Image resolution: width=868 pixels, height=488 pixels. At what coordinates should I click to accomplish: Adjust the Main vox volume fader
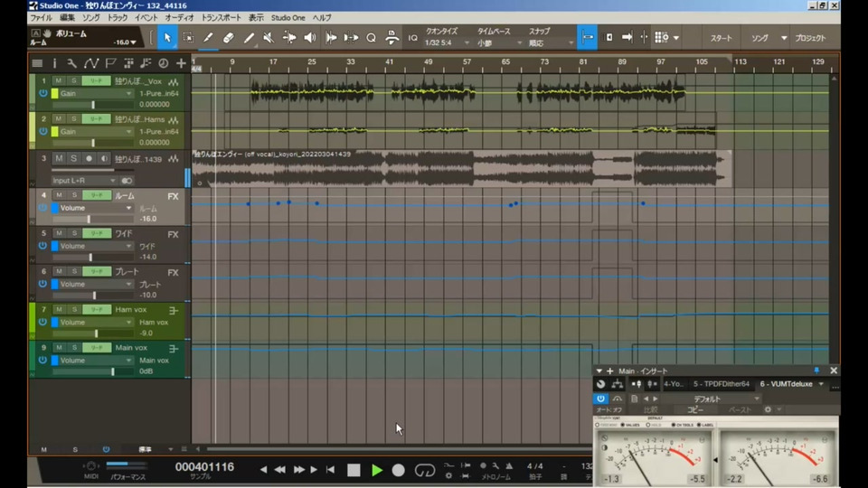(112, 371)
